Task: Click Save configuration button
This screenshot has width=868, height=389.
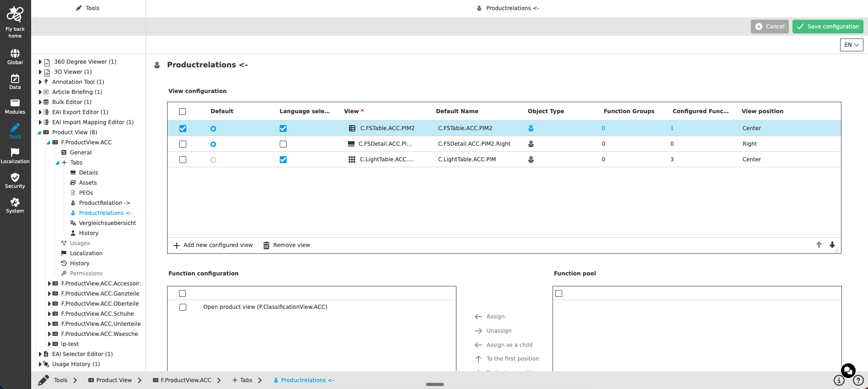Action: (x=828, y=27)
